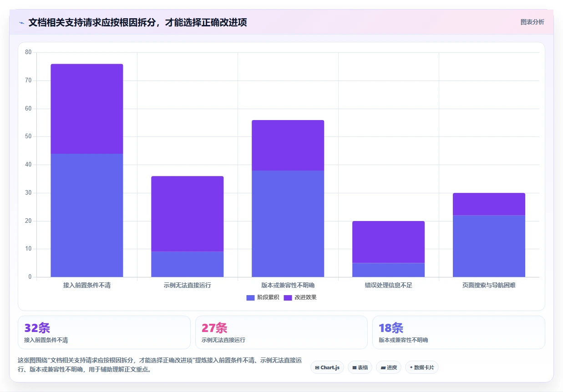Click the x-axis label 错误处理信息不足
Screen dimensions: 563x392
coord(389,286)
